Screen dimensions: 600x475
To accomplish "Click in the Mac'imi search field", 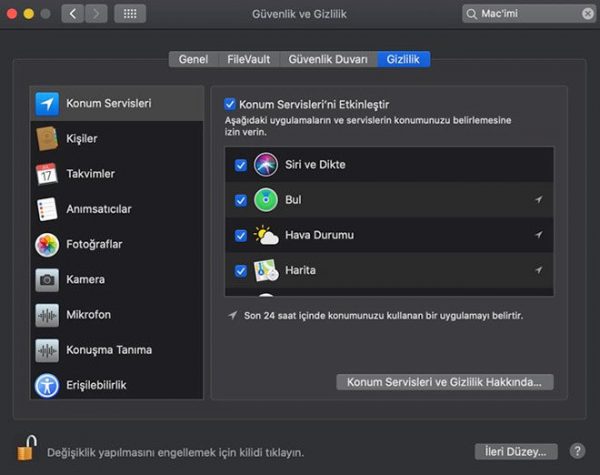I will point(529,14).
